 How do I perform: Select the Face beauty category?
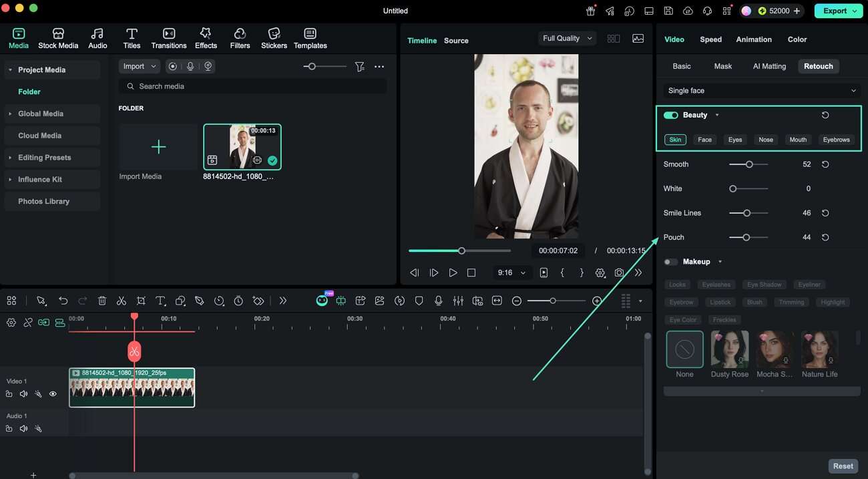pyautogui.click(x=704, y=140)
